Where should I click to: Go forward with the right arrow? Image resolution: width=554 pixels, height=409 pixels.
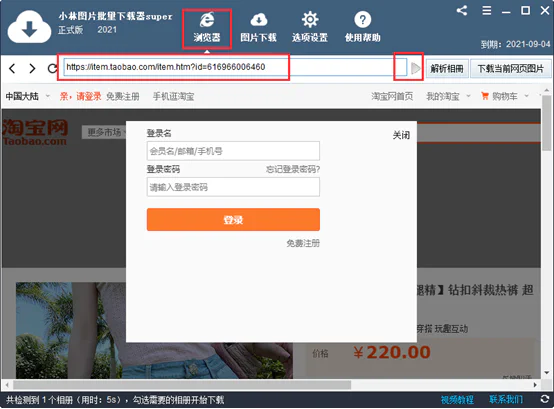point(32,68)
